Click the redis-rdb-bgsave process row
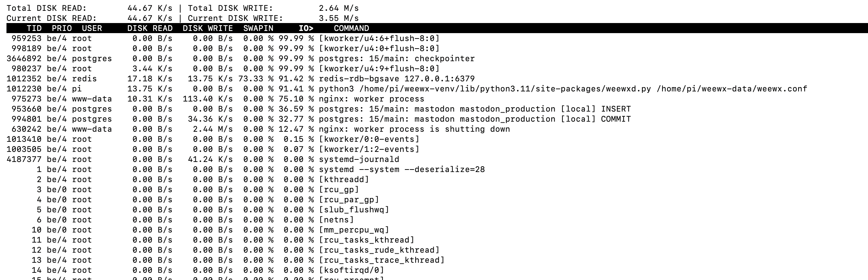 pos(437,79)
